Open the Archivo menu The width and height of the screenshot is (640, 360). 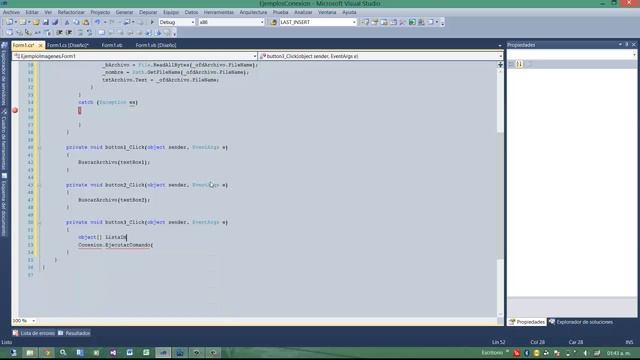[11, 12]
